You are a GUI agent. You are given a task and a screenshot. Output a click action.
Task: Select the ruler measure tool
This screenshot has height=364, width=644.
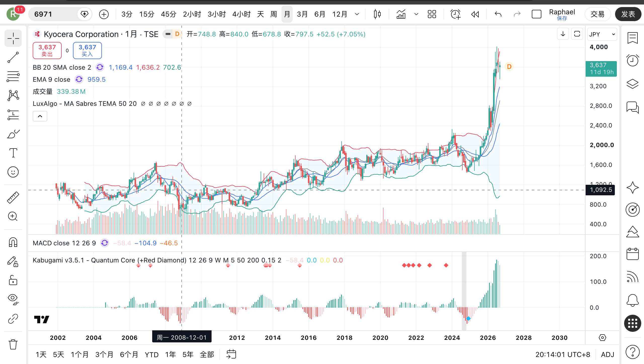pyautogui.click(x=13, y=197)
